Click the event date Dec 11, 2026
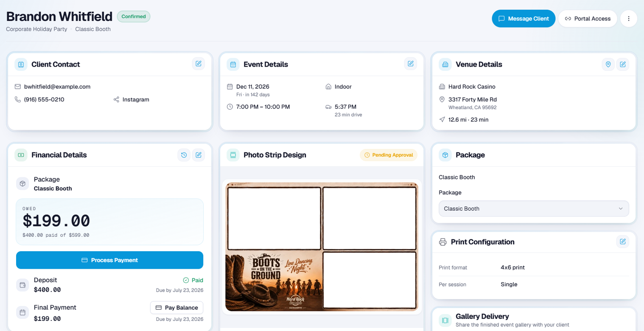644x331 pixels. (x=253, y=87)
